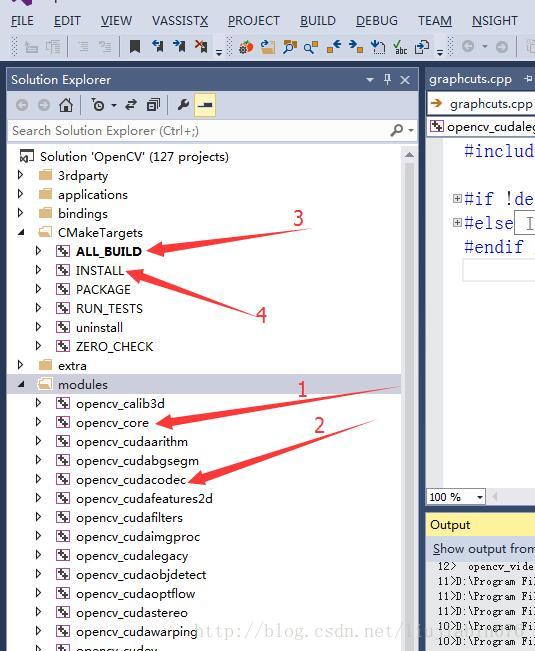Open the EDIT menu
The width and height of the screenshot is (535, 651).
point(67,21)
